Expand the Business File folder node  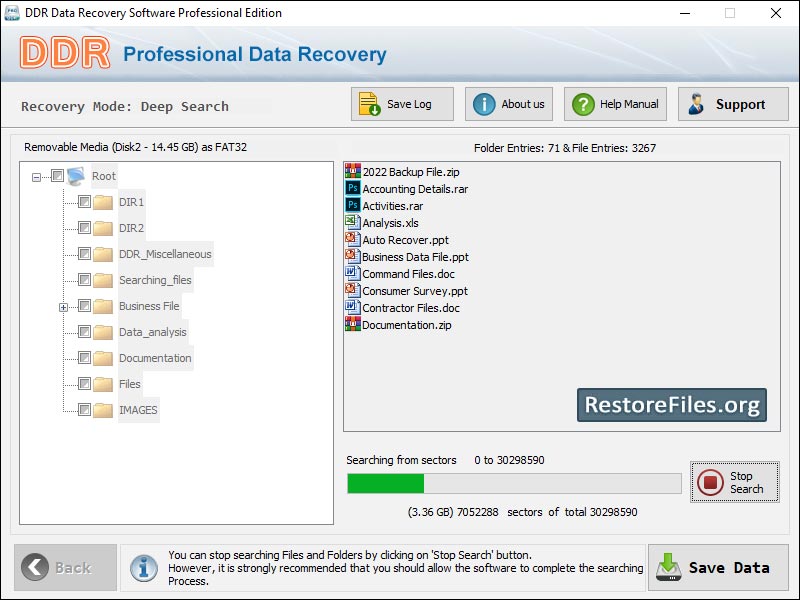click(x=63, y=307)
